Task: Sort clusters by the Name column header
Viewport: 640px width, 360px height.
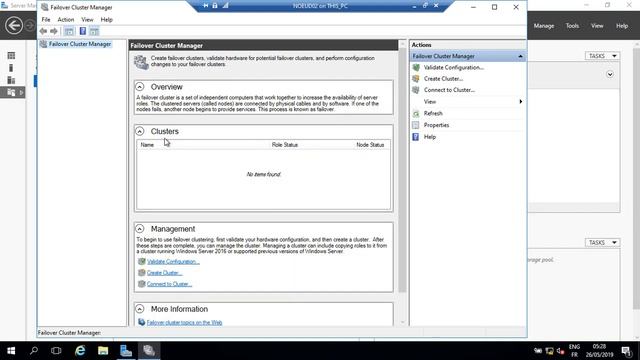Action: tap(147, 145)
